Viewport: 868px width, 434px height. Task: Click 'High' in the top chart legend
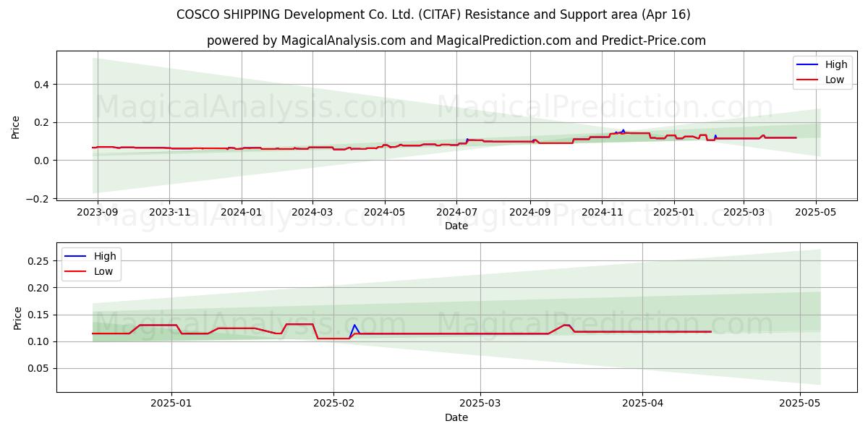(x=836, y=64)
